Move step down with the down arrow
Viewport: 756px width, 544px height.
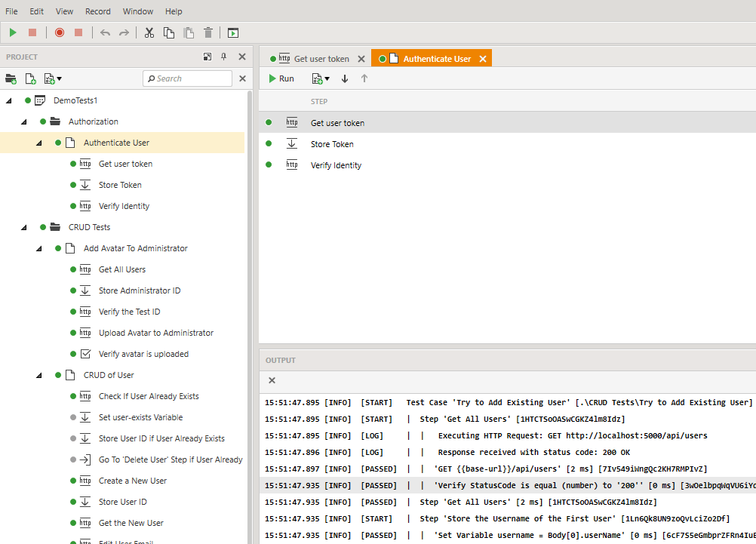click(345, 78)
